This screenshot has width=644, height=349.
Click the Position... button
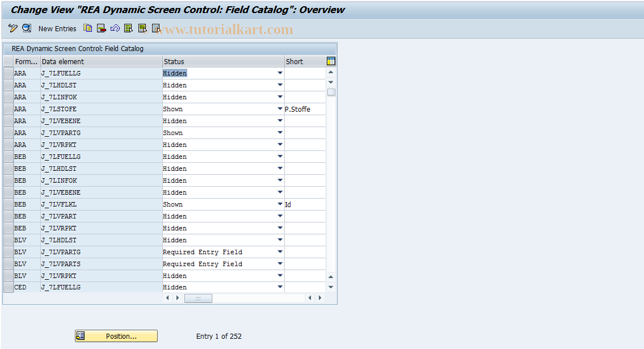[x=116, y=335]
